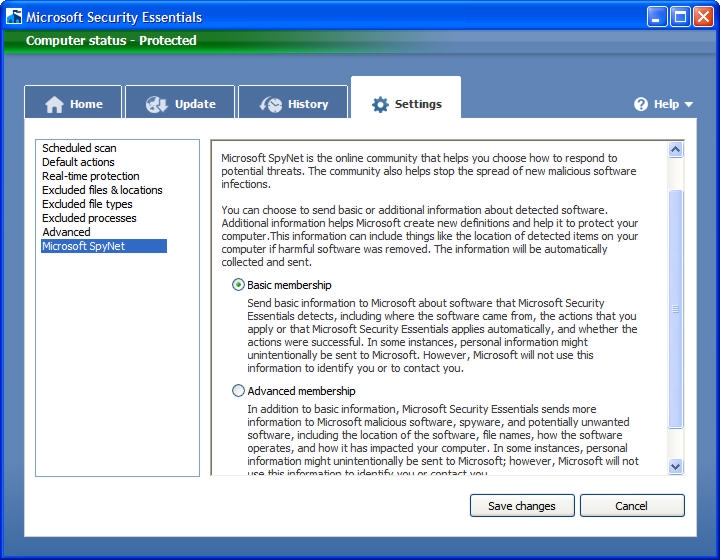Click the gear icon on the Settings tab
720x560 pixels.
tap(380, 104)
